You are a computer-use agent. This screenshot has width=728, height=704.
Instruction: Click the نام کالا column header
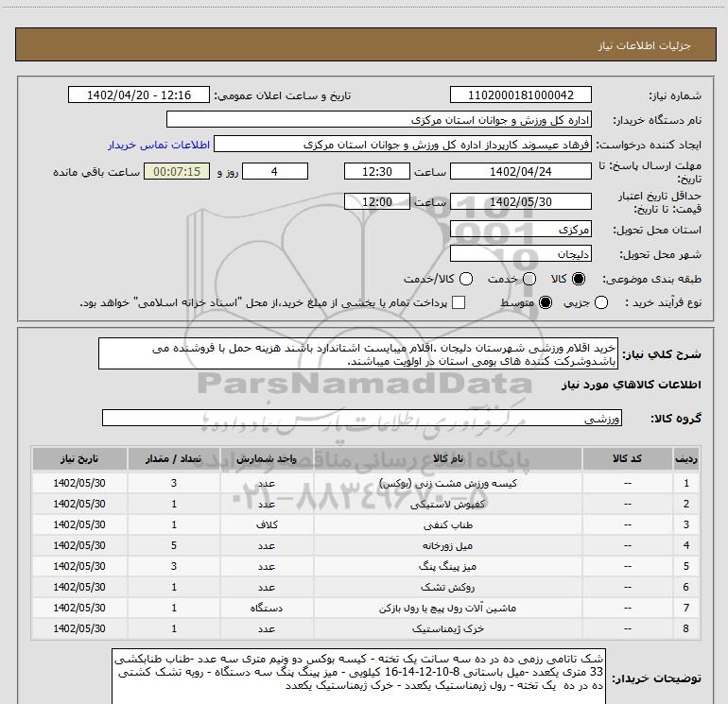(447, 459)
